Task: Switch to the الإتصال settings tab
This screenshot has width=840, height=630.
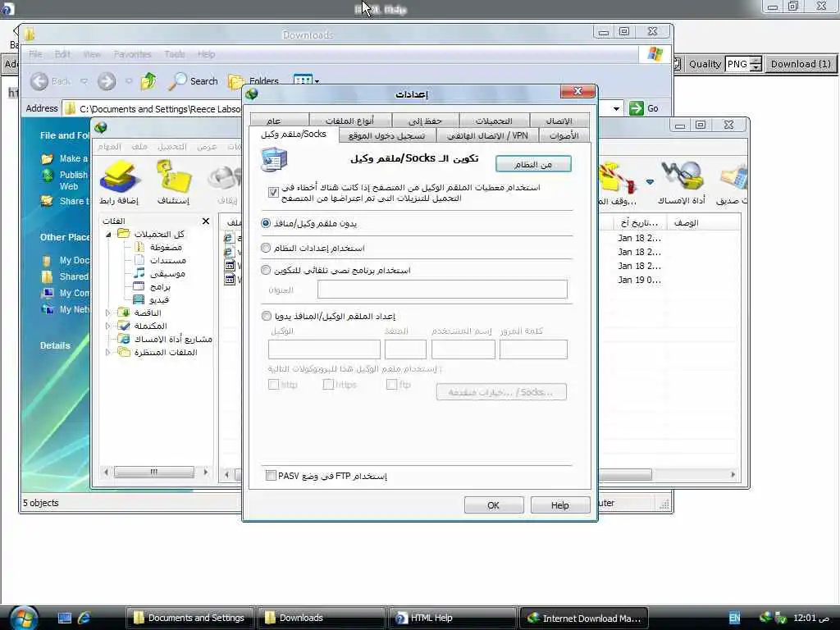Action: tap(559, 121)
